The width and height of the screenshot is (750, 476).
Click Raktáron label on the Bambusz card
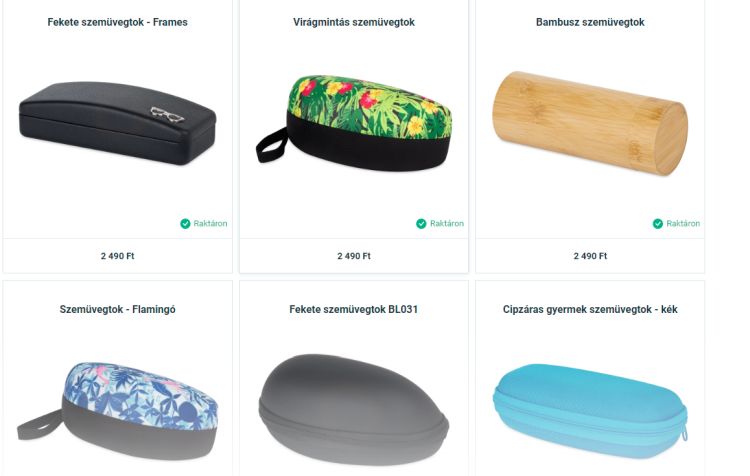tap(683, 223)
